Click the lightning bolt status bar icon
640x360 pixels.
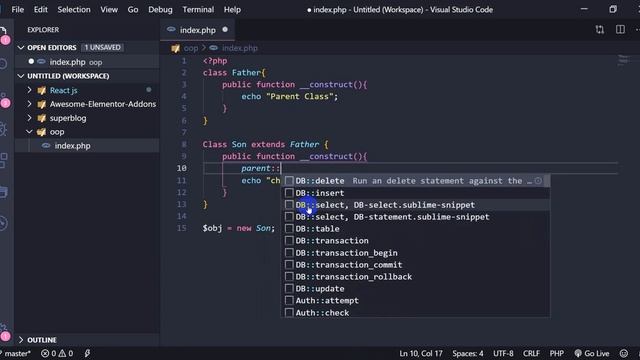[87, 353]
